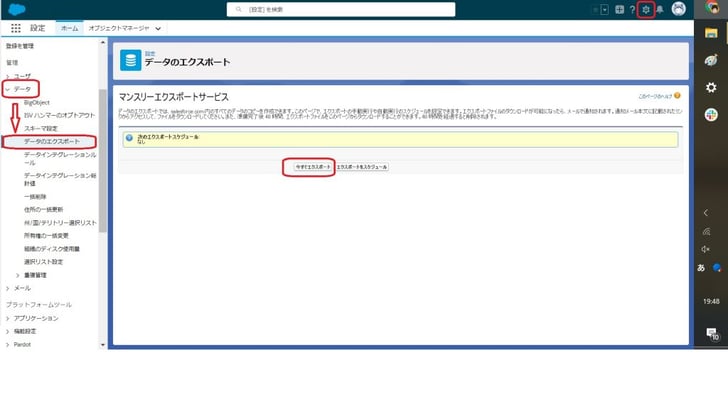Expand the アプリケーション section
This screenshot has width=728, height=409.
click(8, 318)
